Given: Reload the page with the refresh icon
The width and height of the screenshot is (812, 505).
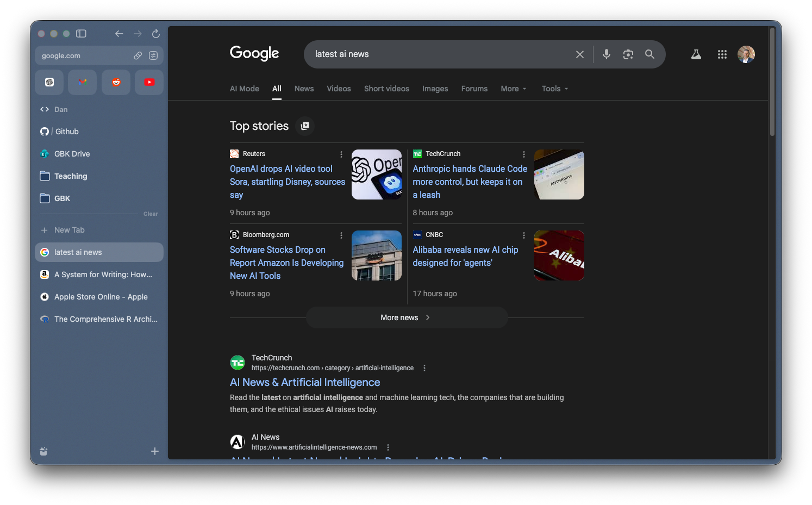Looking at the screenshot, I should coord(156,34).
